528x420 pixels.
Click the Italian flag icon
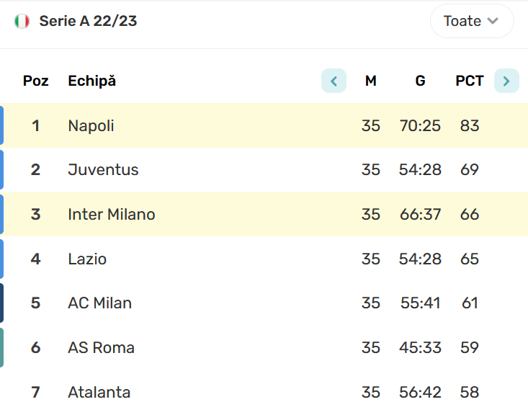[x=22, y=21]
